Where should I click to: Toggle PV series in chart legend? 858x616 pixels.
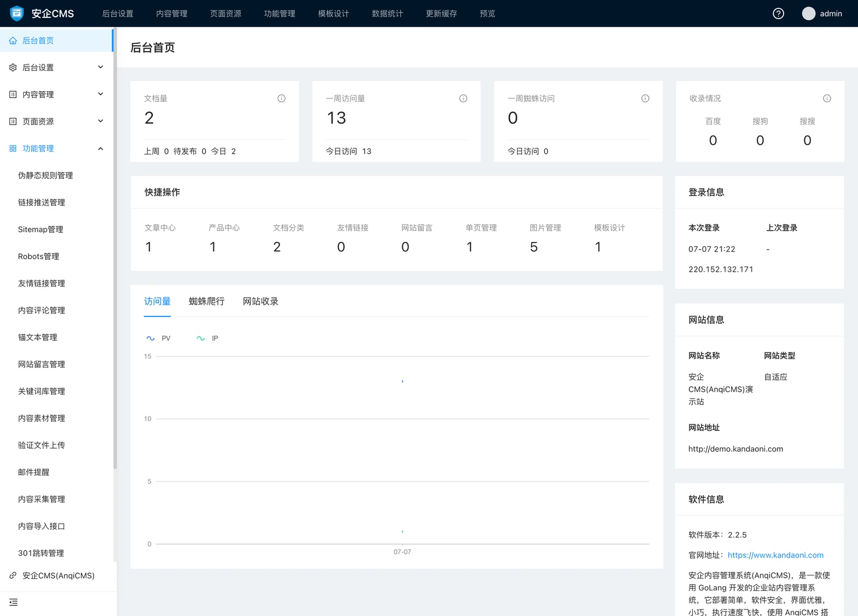(158, 338)
